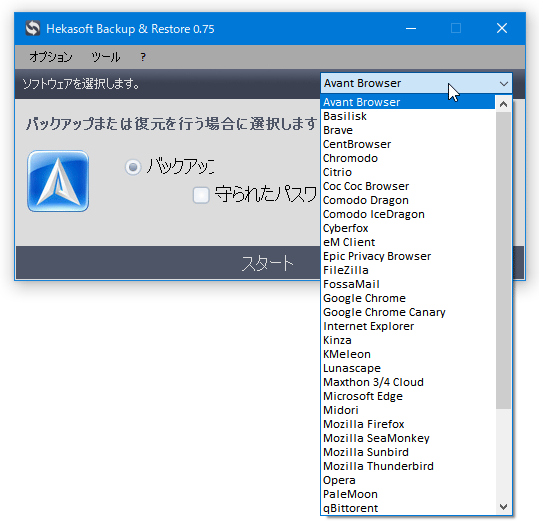Viewport: 539px width, 526px height.
Task: Choose Avant Browser in the list
Action: (x=408, y=102)
